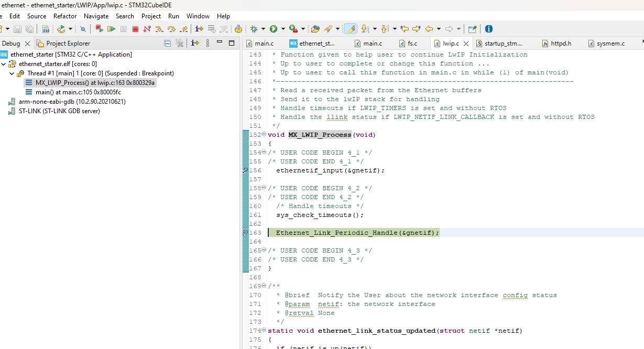Toggle breakpoint marker at line 163
Viewport: 644px width, 349px height.
[245, 232]
